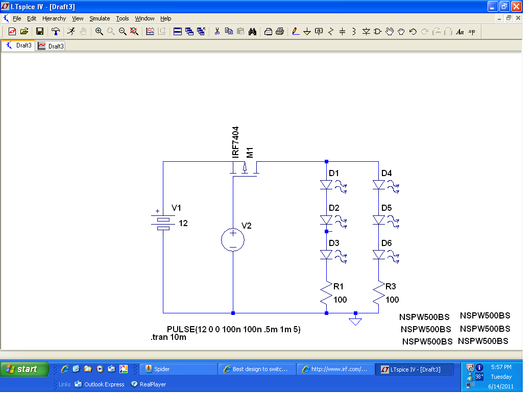Switch to 'Best design to switc...' taskbar window

(x=257, y=369)
